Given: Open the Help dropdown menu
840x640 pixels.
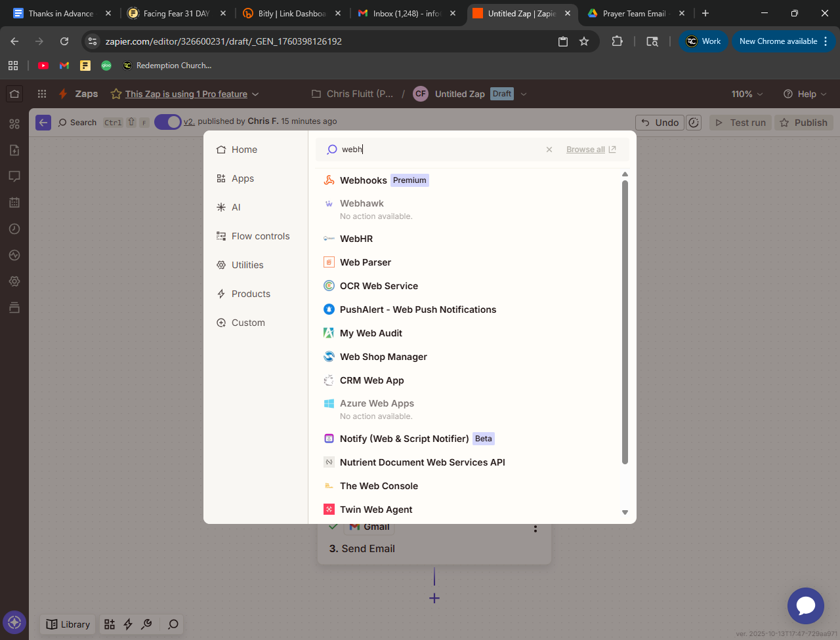Looking at the screenshot, I should click(x=805, y=94).
